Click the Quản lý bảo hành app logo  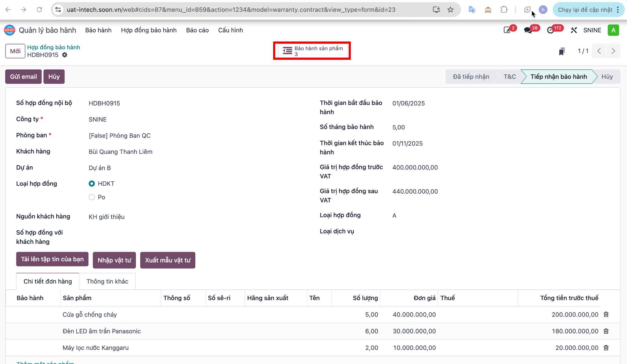9,30
